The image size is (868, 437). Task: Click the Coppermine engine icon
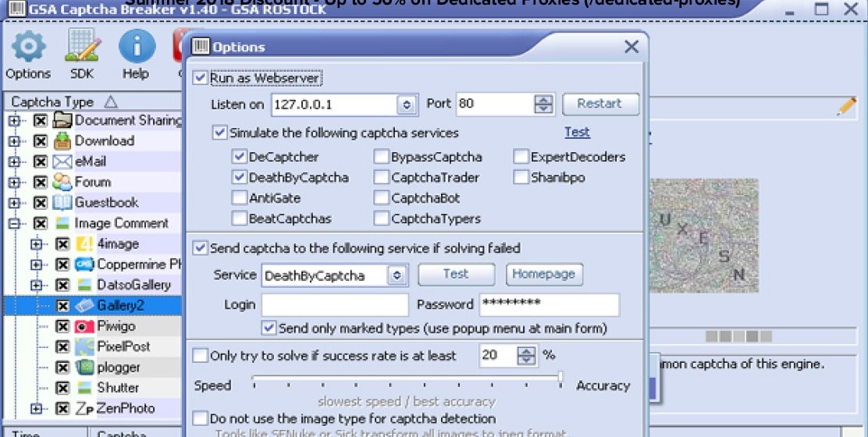click(x=85, y=265)
